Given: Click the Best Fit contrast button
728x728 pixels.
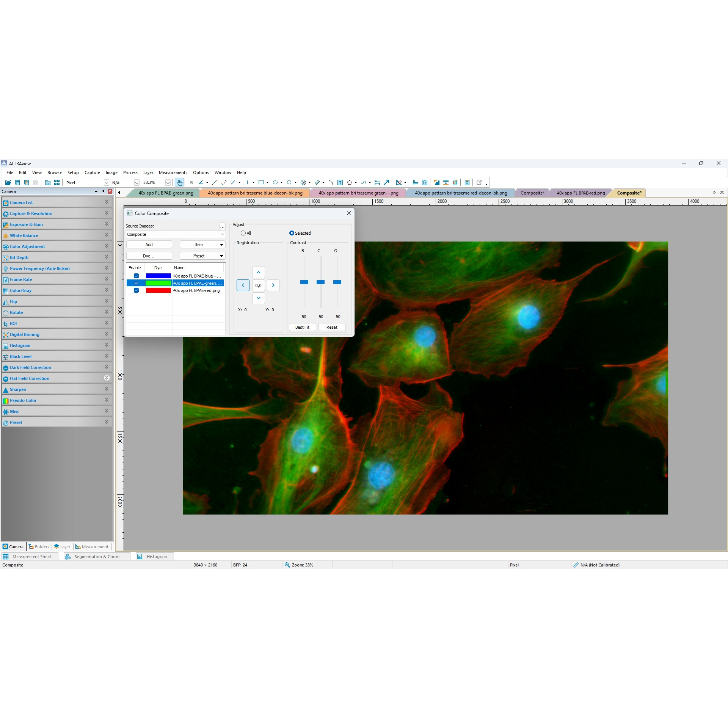Looking at the screenshot, I should pos(302,327).
